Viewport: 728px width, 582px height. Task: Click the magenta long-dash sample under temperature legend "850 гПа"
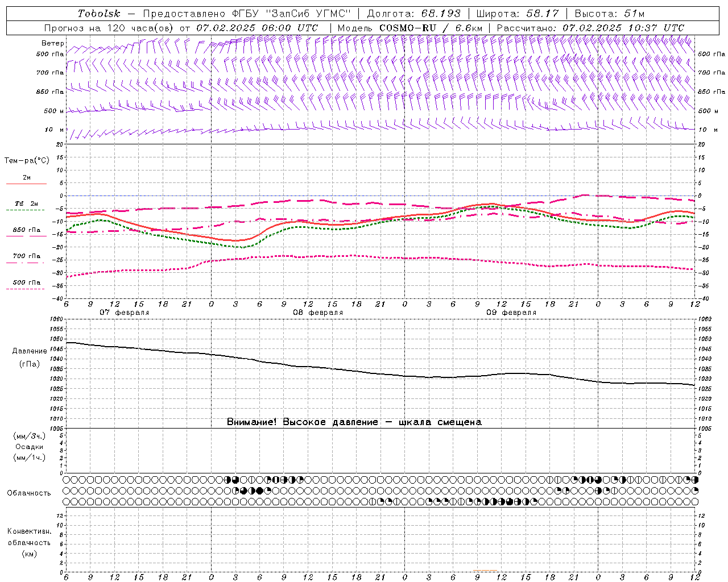tap(26, 236)
